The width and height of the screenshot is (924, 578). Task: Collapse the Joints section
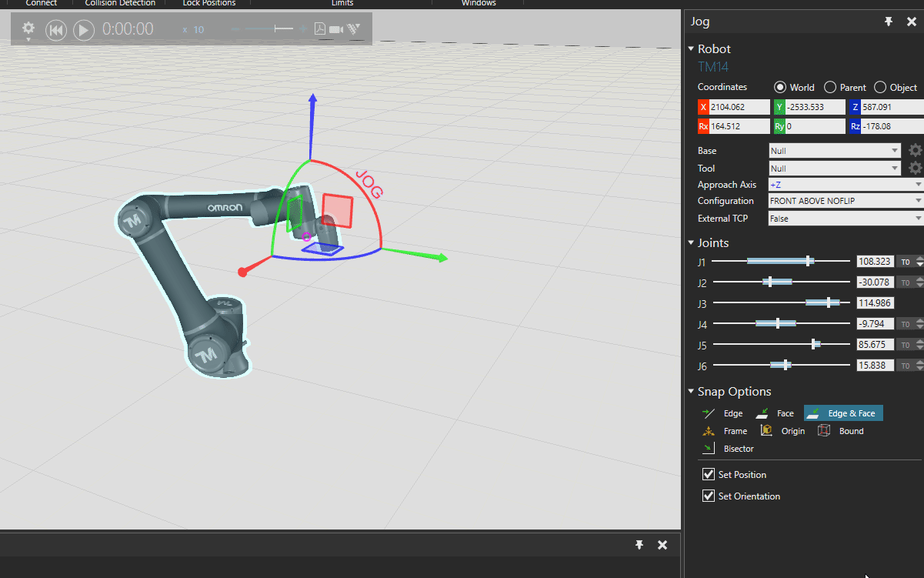coord(691,242)
